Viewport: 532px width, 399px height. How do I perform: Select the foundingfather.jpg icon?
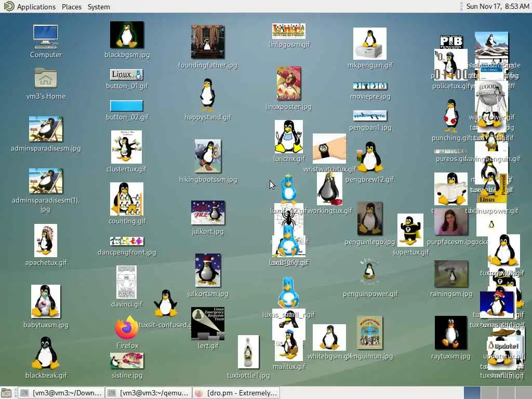click(208, 42)
